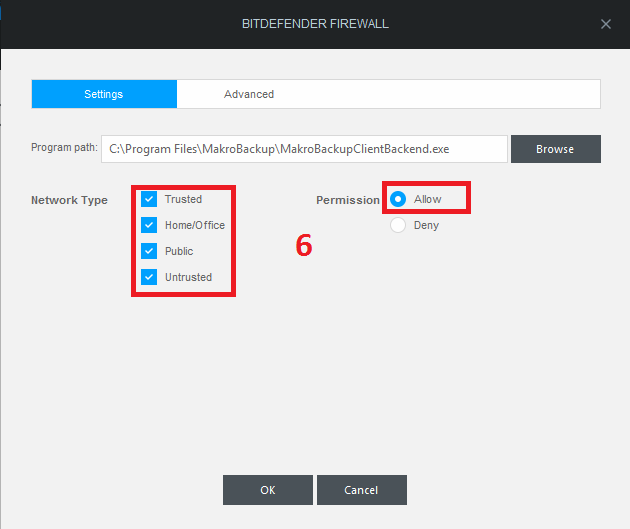Toggle the Home/Office network checkbox
This screenshot has height=529, width=630.
click(149, 225)
